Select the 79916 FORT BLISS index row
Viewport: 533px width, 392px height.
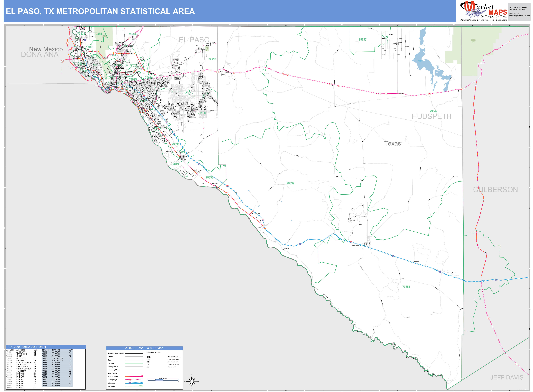pyautogui.click(x=57, y=358)
